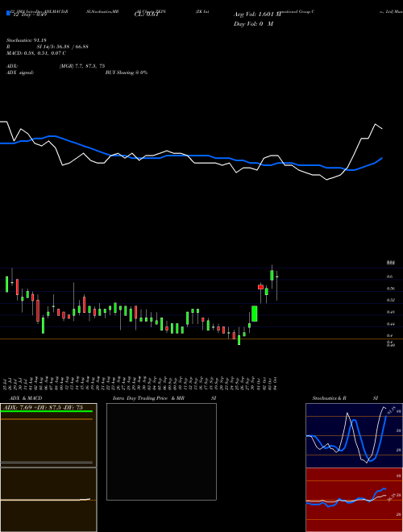This screenshot has width=403, height=532.
Task: Click the 0.48 price axis label
Action: click(391, 312)
